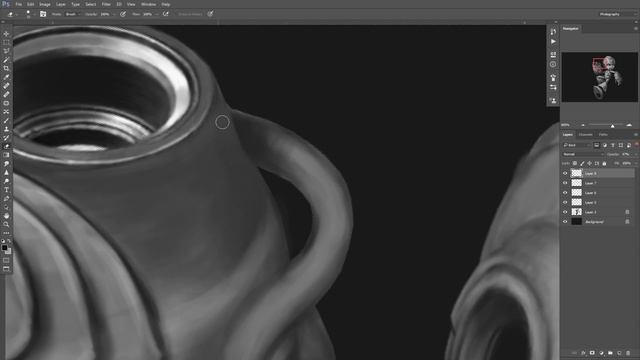Hide Layer 7 with its eye icon
Image resolution: width=640 pixels, height=360 pixels.
point(565,183)
